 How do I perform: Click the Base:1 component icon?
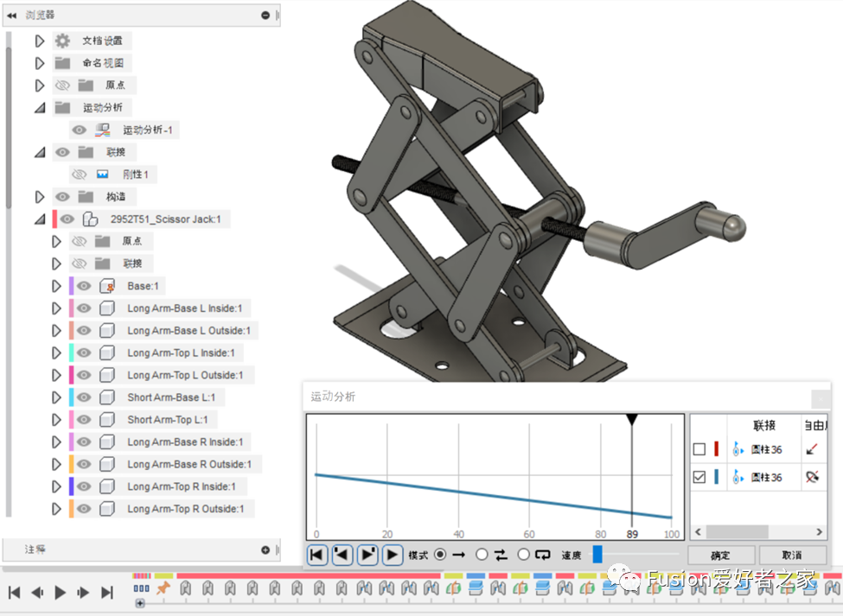tap(107, 286)
